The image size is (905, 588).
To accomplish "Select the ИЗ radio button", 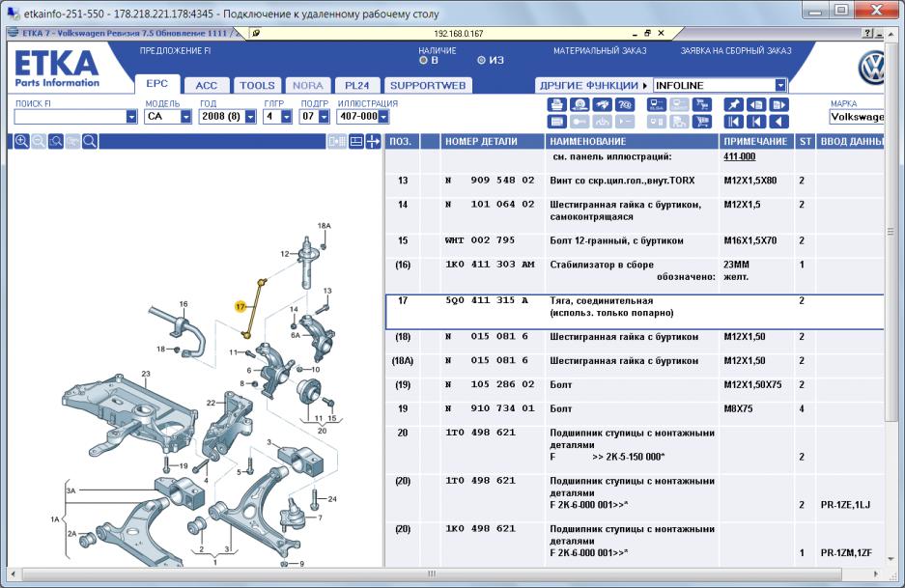I will click(481, 60).
